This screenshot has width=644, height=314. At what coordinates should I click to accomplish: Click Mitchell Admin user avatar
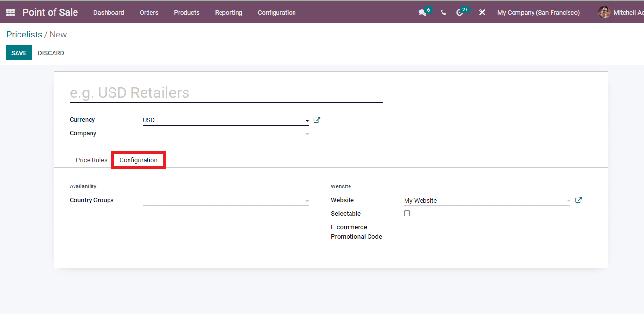(x=604, y=13)
